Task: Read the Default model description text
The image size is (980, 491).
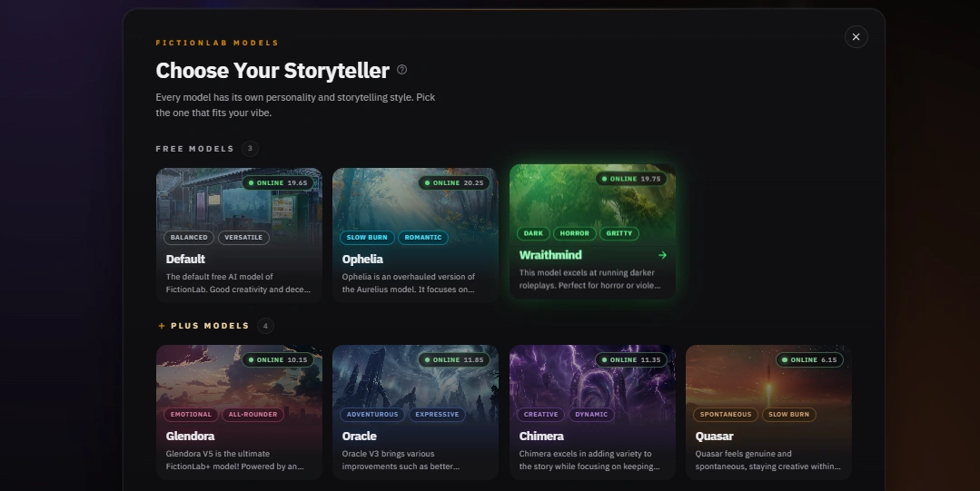Action: [x=238, y=283]
